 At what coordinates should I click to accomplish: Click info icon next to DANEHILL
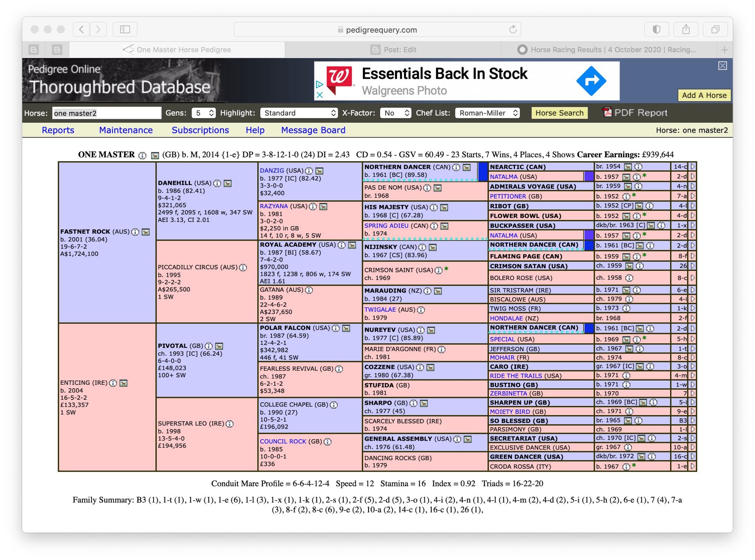tap(217, 183)
